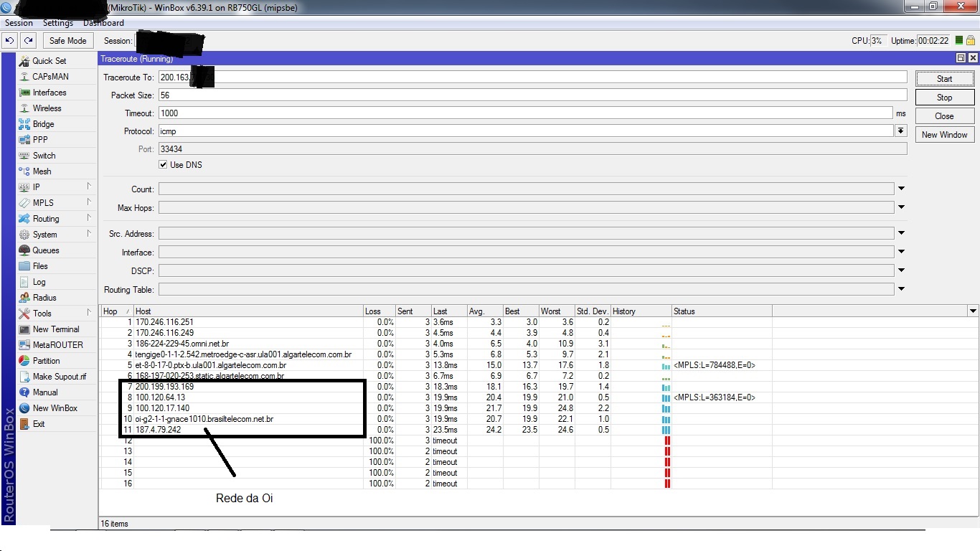Viewport: 980px width, 551px height.
Task: Open the Settings menu
Action: 58,23
